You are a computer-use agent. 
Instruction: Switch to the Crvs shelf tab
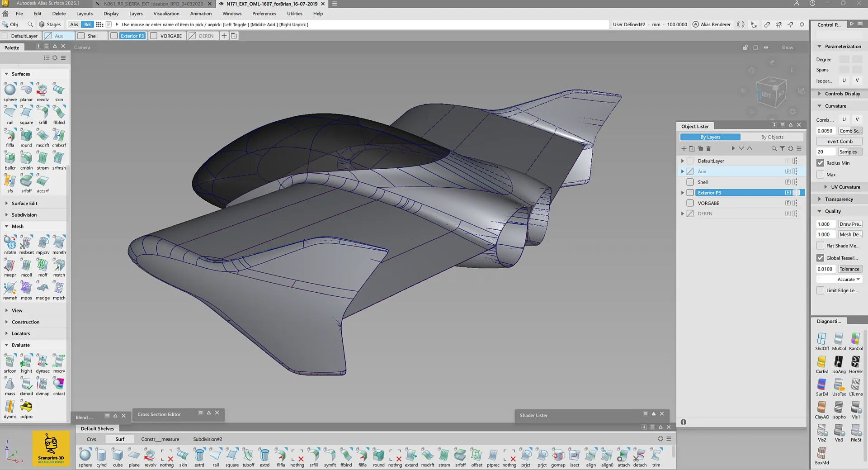click(91, 439)
